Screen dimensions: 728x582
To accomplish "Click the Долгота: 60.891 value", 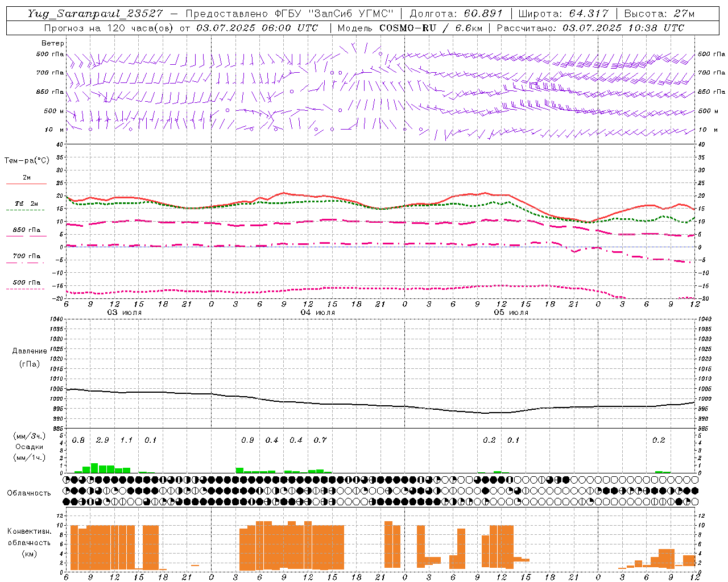I will coord(456,14).
